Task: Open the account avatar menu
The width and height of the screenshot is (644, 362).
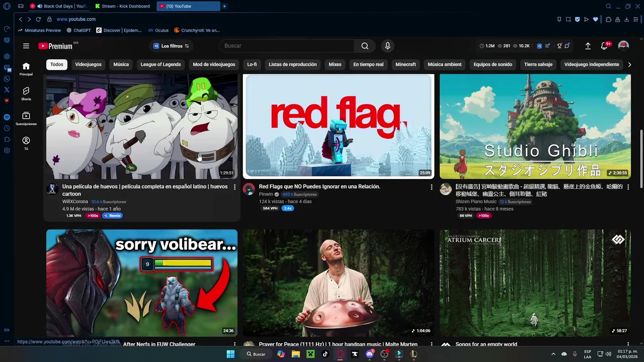Action: coord(623,46)
